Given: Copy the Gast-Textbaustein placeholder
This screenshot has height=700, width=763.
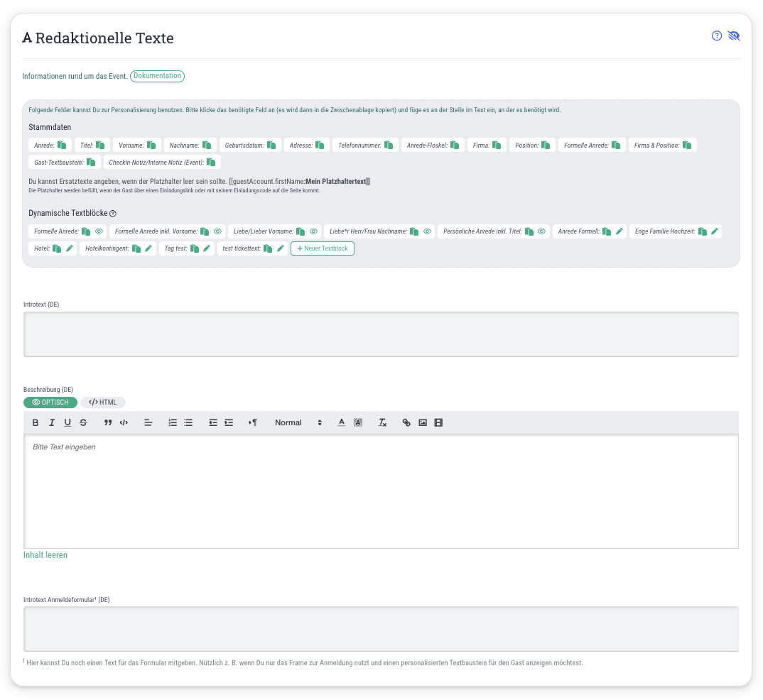Looking at the screenshot, I should [91, 162].
